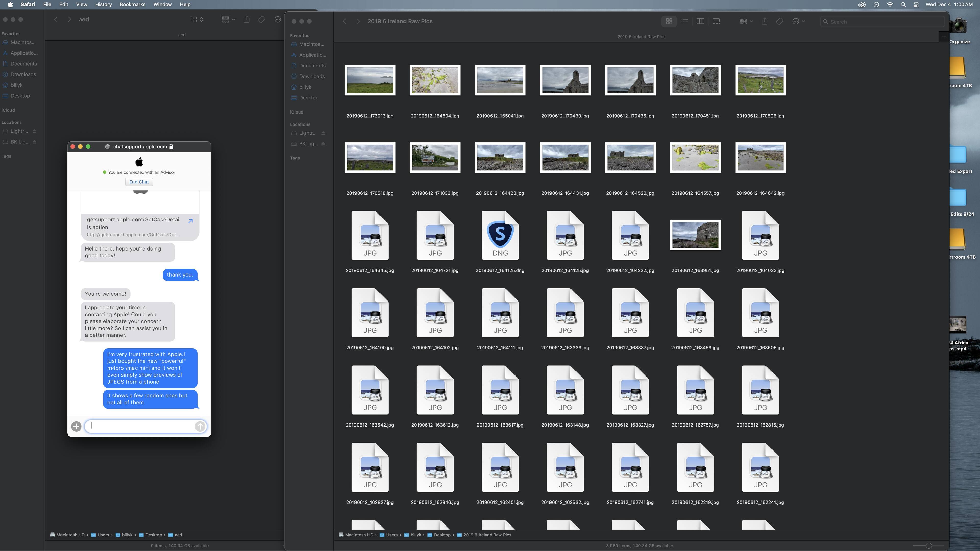Click the Share icon in Ireland window
The height and width of the screenshot is (551, 980).
(x=764, y=21)
